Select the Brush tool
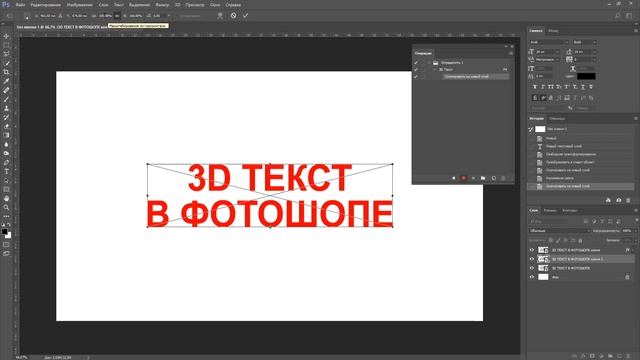This screenshot has height=360, width=640. click(6, 99)
